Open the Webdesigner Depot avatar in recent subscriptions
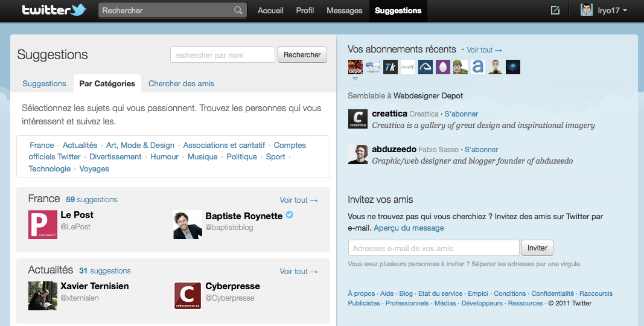 (355, 67)
